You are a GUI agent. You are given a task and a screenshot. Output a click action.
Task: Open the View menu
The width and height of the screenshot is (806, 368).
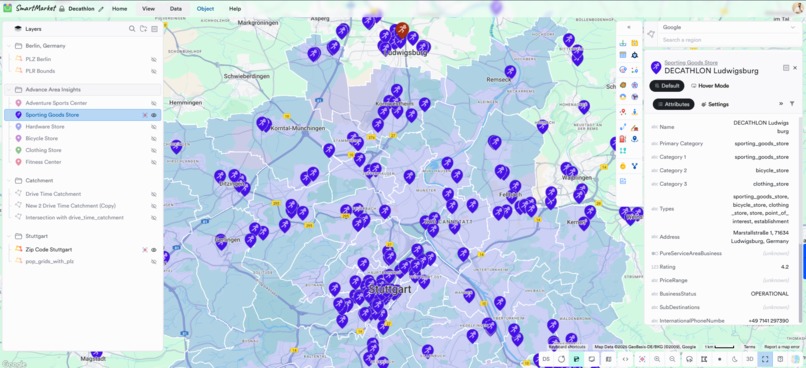(x=148, y=9)
